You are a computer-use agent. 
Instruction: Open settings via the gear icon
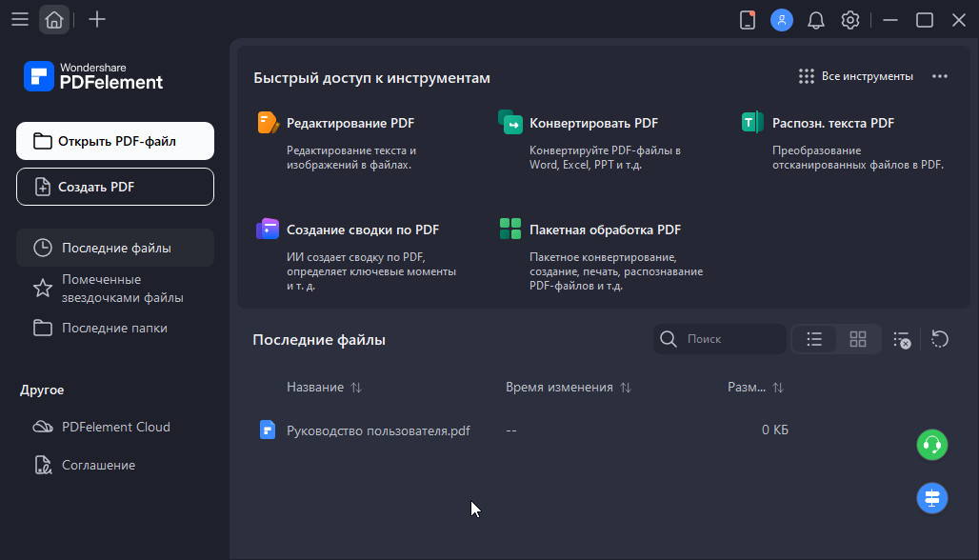(x=850, y=20)
